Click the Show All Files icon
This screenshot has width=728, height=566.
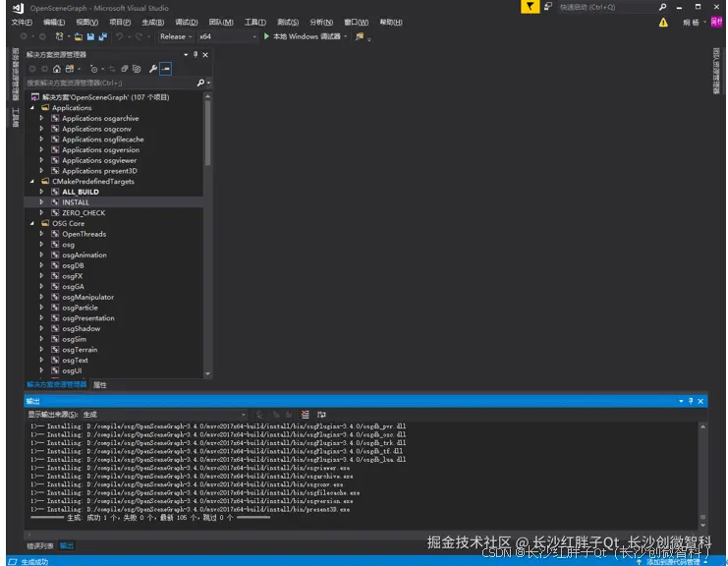(137, 69)
